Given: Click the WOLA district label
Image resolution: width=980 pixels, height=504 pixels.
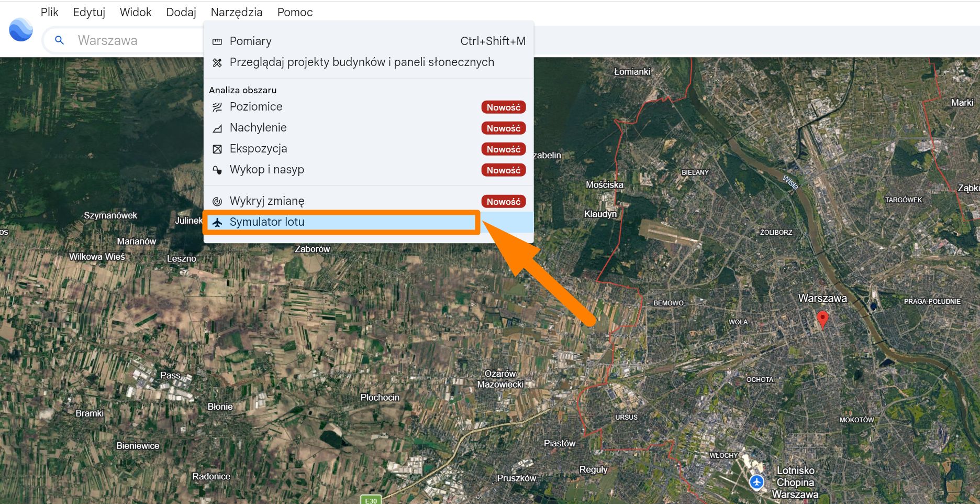Looking at the screenshot, I should 738,322.
